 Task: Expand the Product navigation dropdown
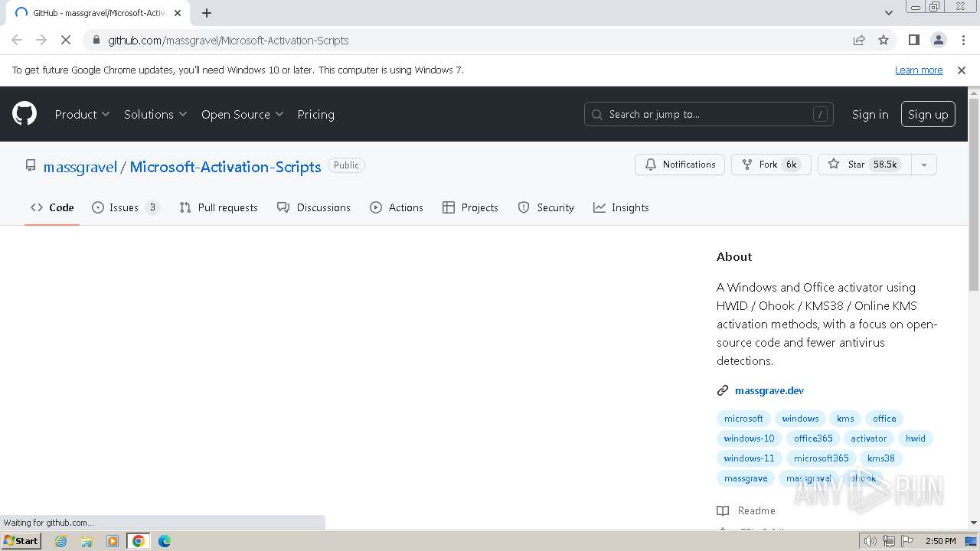click(82, 114)
